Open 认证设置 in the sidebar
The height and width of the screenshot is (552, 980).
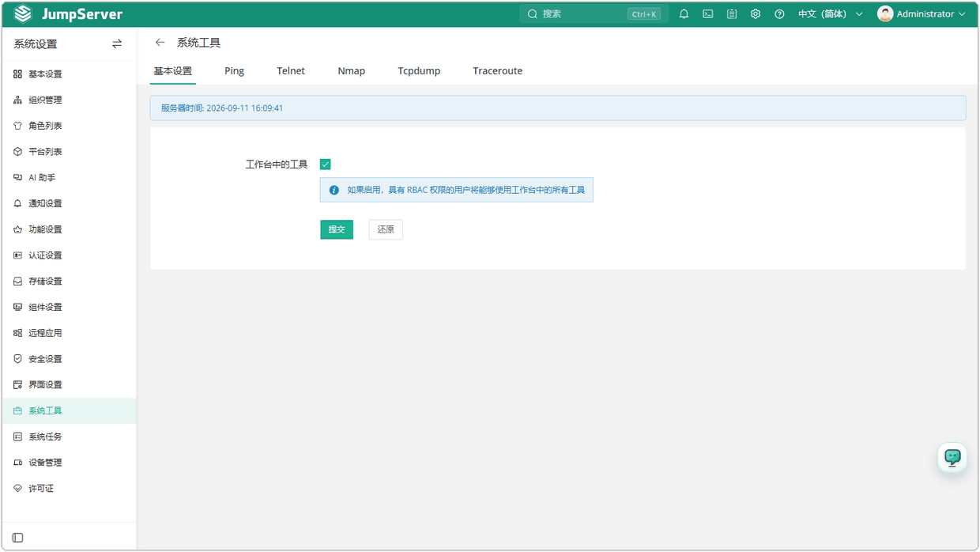tap(69, 255)
